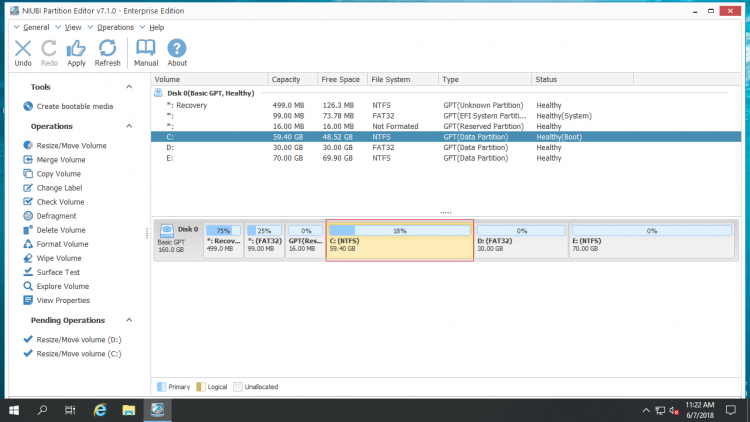Sort by Type column header
This screenshot has height=422, width=750.
tap(485, 79)
